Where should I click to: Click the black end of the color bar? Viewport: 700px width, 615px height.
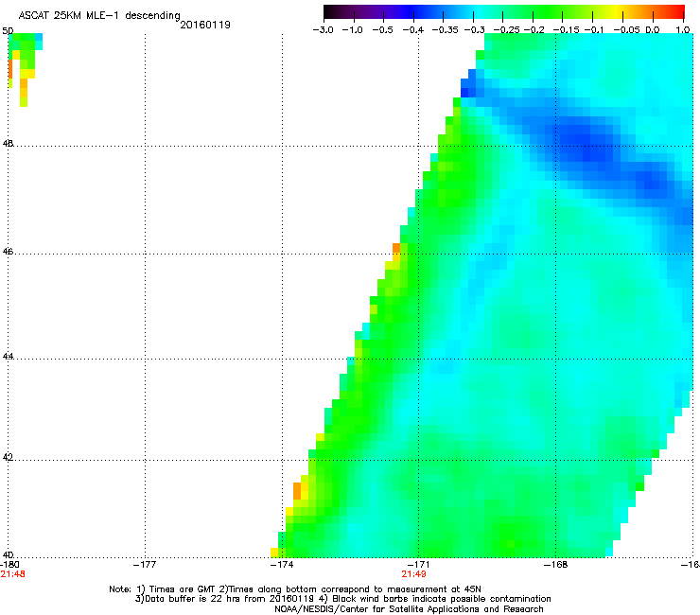click(328, 12)
